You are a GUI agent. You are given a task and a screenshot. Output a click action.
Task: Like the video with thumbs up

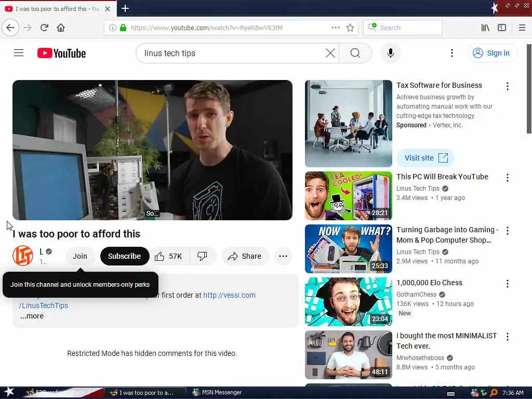[169, 256]
